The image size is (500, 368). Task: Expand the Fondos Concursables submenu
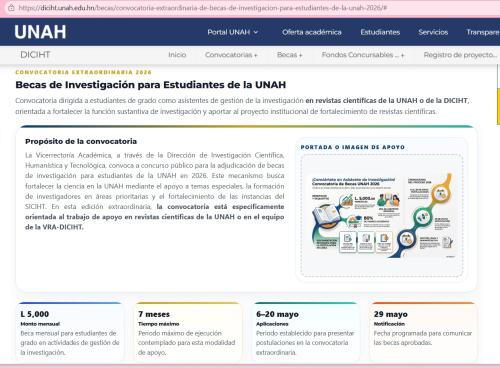(363, 55)
